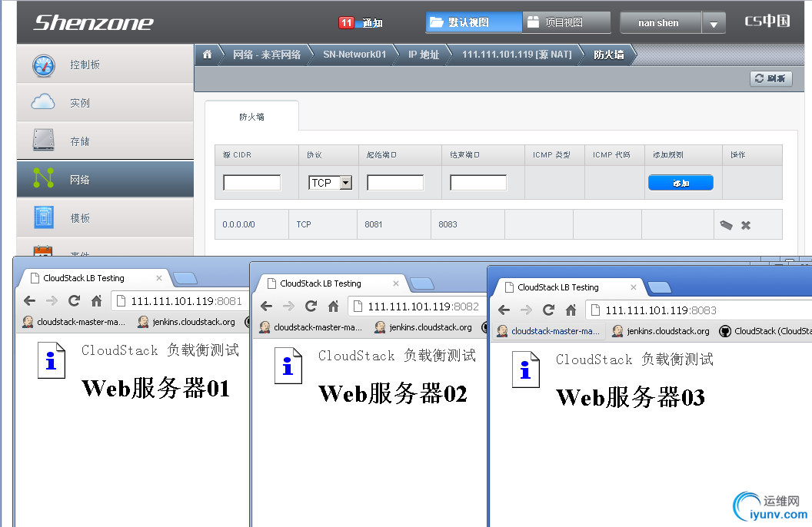Expand the nan shen user menu arrow
Image resolution: width=812 pixels, height=527 pixels.
[714, 23]
